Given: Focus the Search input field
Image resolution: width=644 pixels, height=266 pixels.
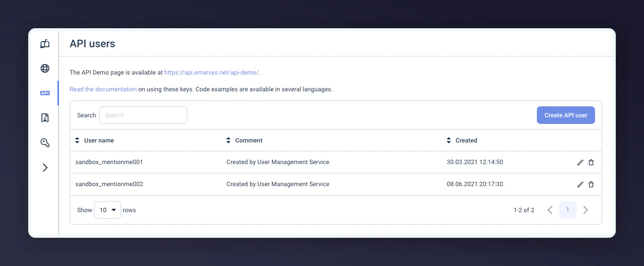Looking at the screenshot, I should click(x=143, y=115).
